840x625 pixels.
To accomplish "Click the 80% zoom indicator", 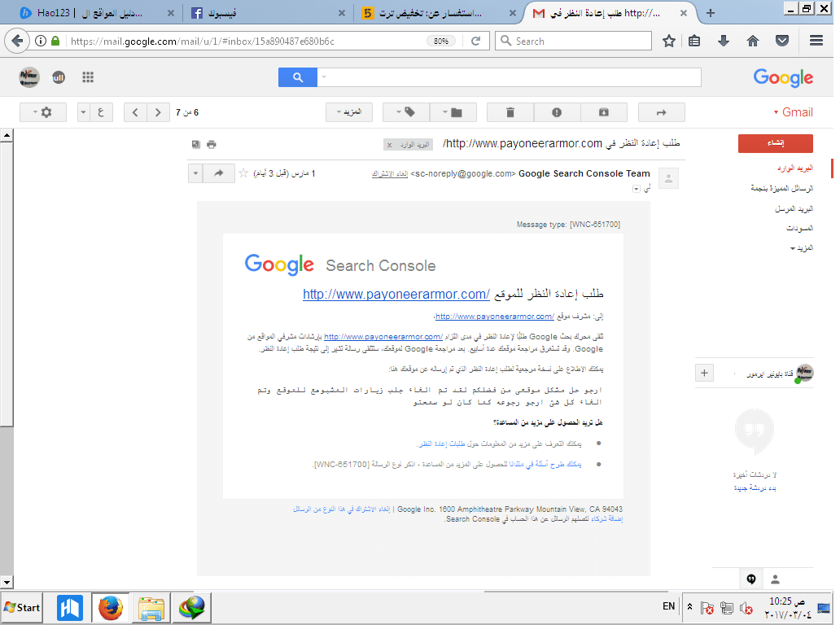I will pyautogui.click(x=441, y=41).
